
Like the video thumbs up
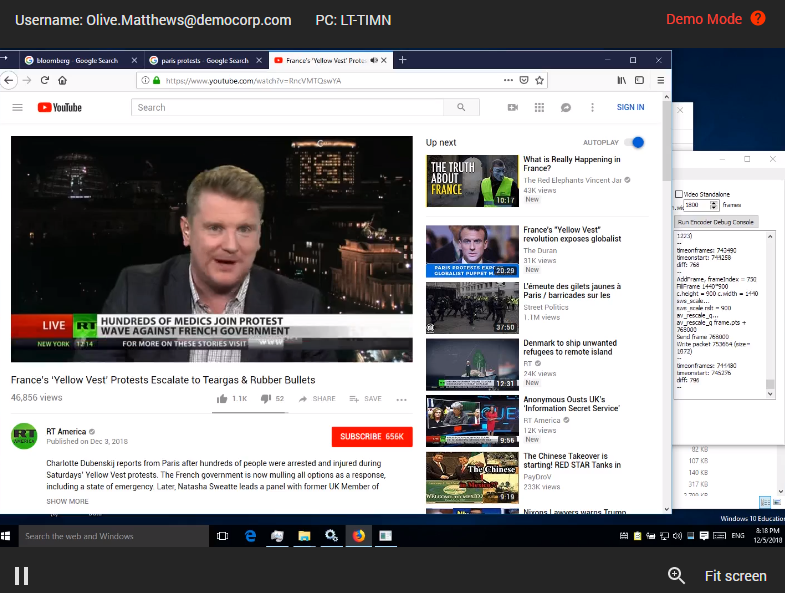[x=222, y=399]
